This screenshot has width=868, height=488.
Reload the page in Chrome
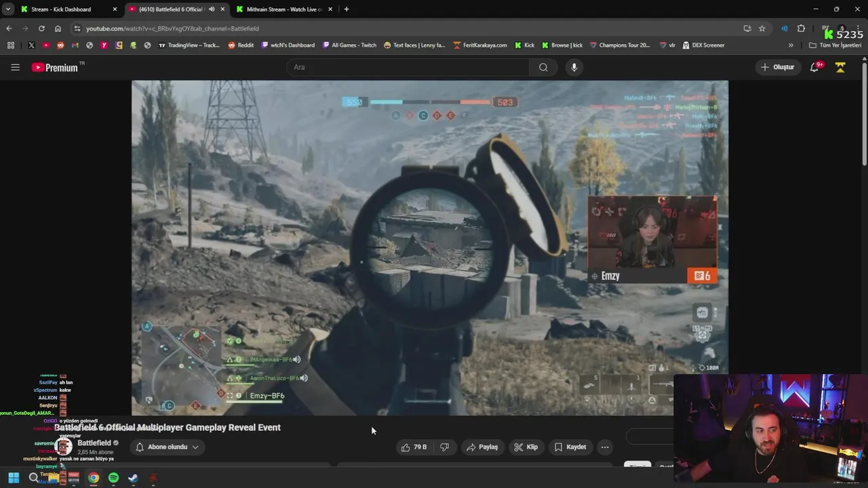[x=41, y=28]
